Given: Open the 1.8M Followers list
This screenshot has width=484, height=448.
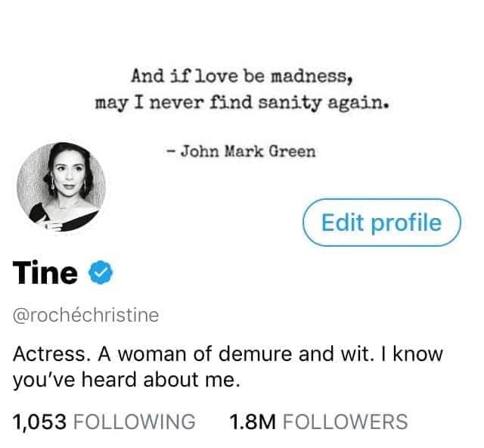Looking at the screenshot, I should (x=319, y=422).
